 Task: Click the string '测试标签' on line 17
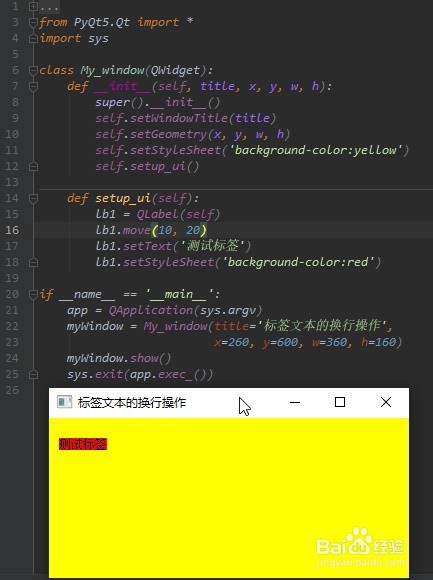[x=213, y=246]
